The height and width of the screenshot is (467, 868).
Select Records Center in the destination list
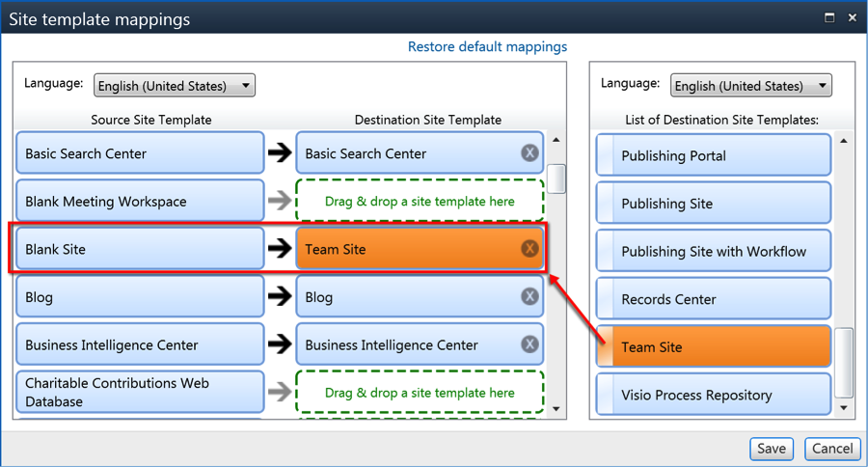tap(714, 298)
